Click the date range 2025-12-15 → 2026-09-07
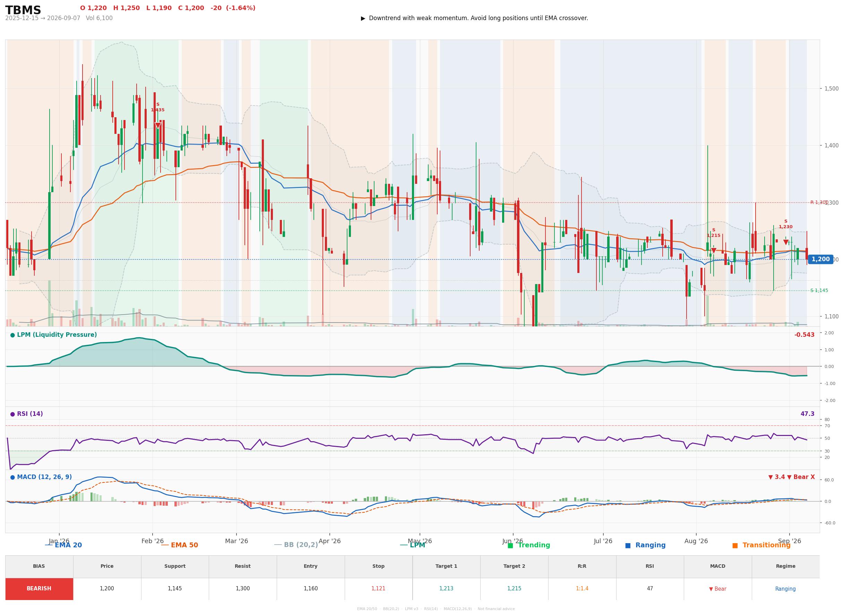Screen dimensions: 844x616 coord(43,18)
